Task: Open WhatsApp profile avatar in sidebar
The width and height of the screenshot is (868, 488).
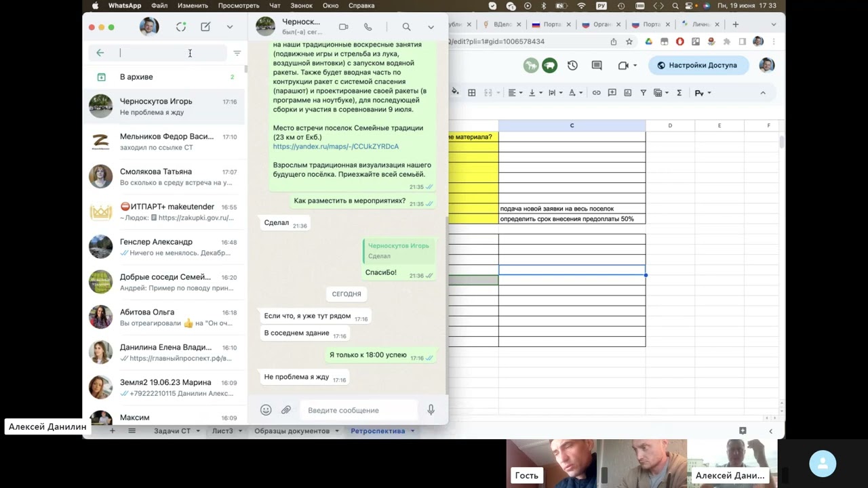Action: point(149,27)
